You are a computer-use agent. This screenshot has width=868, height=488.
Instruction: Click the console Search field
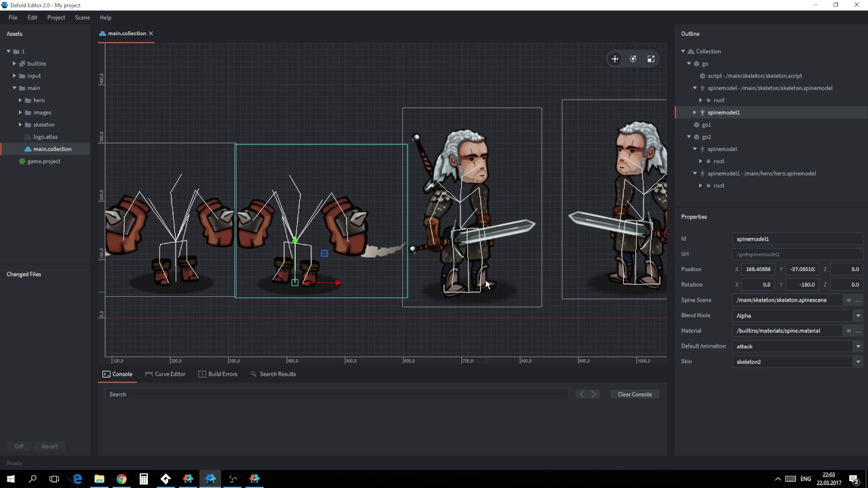pyautogui.click(x=337, y=394)
